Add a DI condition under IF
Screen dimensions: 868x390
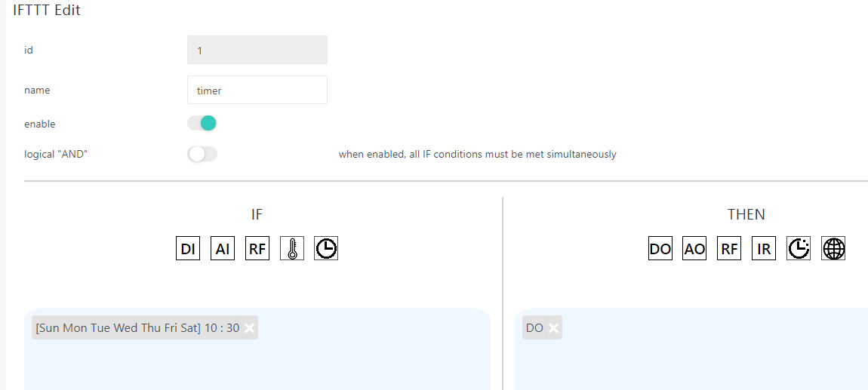[188, 249]
